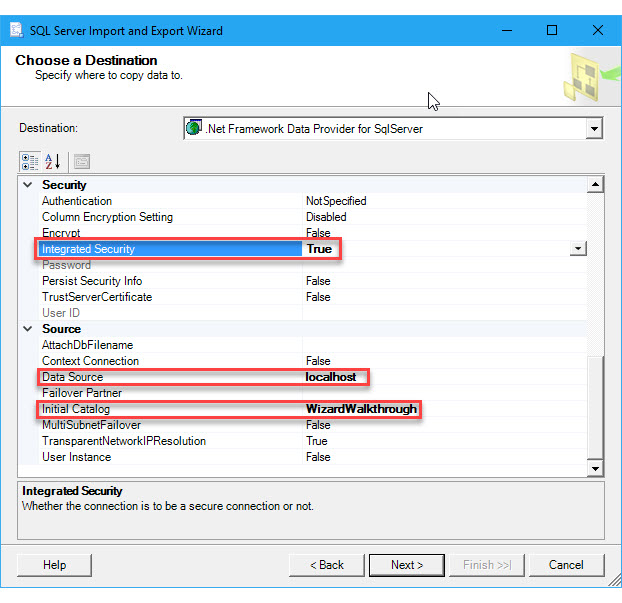622x603 pixels.
Task: Open the Destination provider dropdown
Action: coord(594,129)
